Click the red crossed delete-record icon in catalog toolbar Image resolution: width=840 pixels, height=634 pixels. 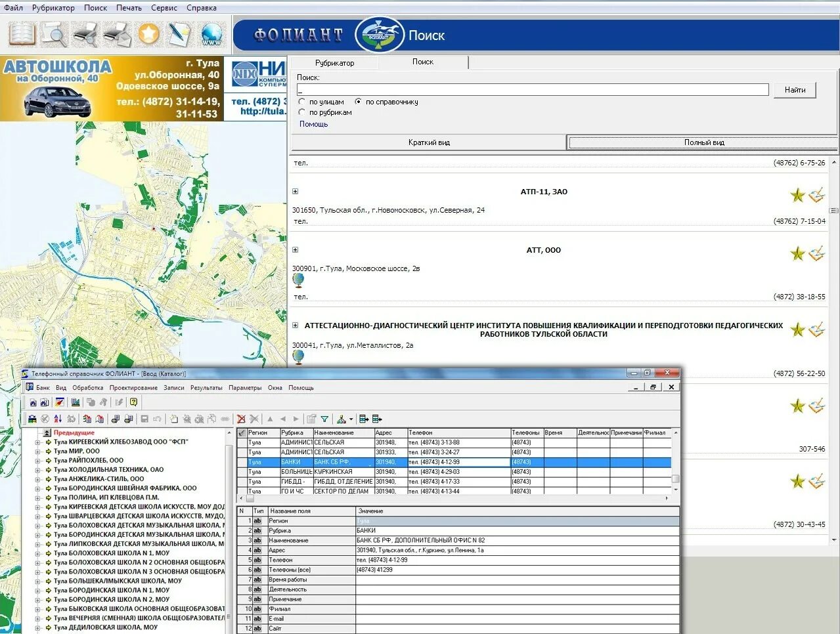[x=241, y=419]
